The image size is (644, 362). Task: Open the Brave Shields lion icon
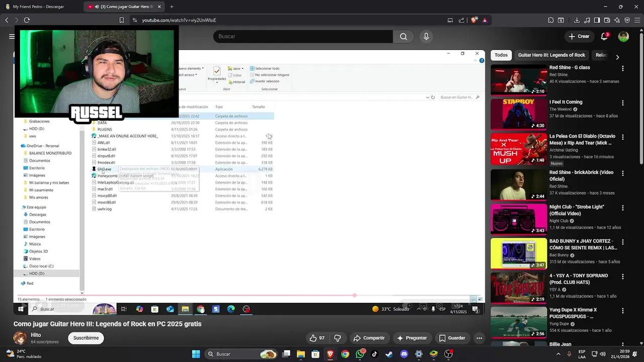(474, 20)
